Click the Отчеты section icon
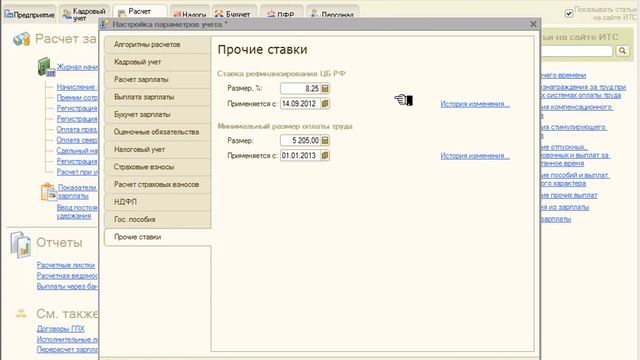Screen dimensions: 640x360 pyautogui.click(x=20, y=244)
